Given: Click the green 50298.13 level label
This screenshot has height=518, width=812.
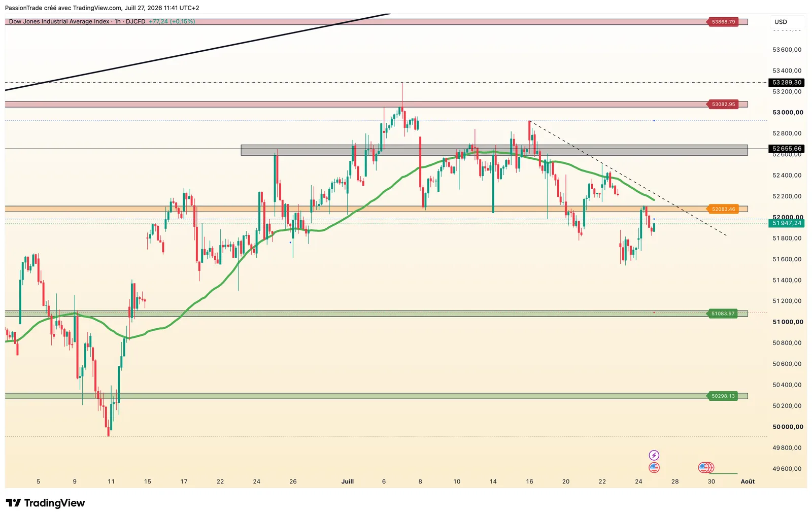Looking at the screenshot, I should [723, 396].
